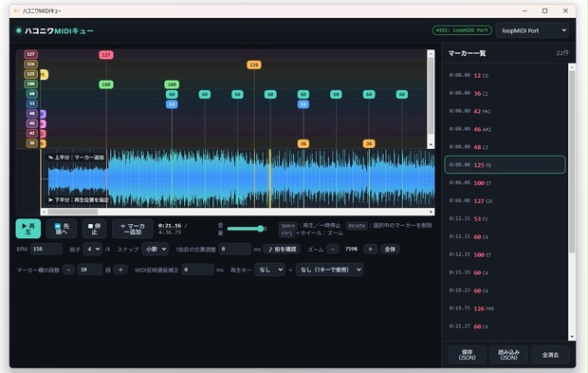Select the 0:12.15 60 C4 marker row
Screen dimensions: 588x373
coord(505,236)
